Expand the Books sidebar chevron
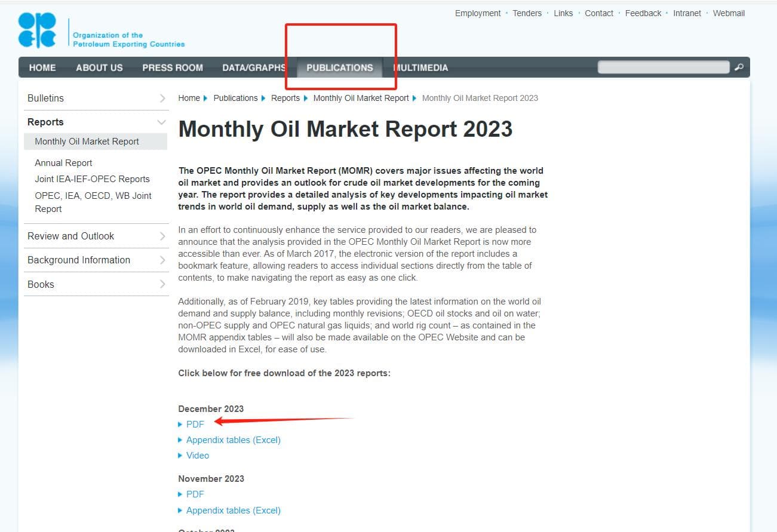 (x=162, y=284)
